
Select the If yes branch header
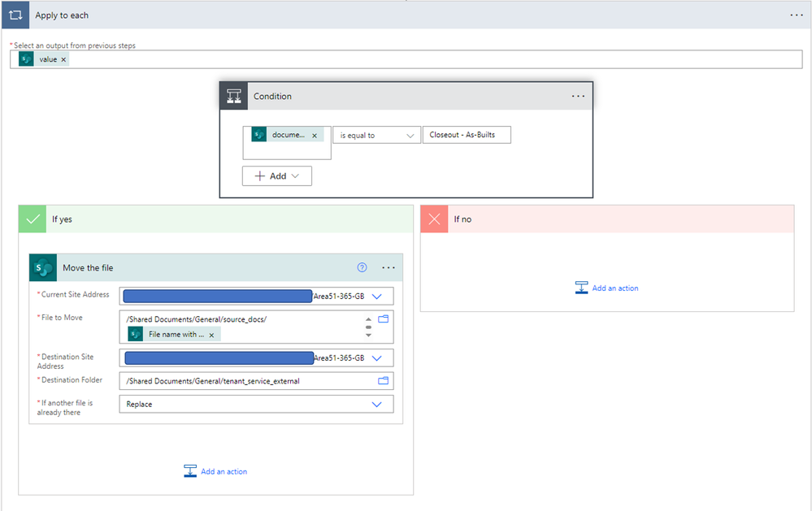(216, 219)
